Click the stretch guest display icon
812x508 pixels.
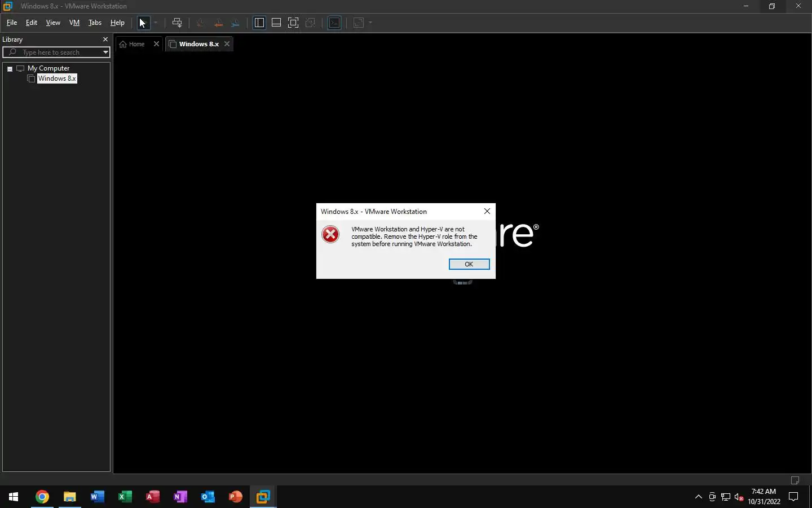pyautogui.click(x=359, y=23)
